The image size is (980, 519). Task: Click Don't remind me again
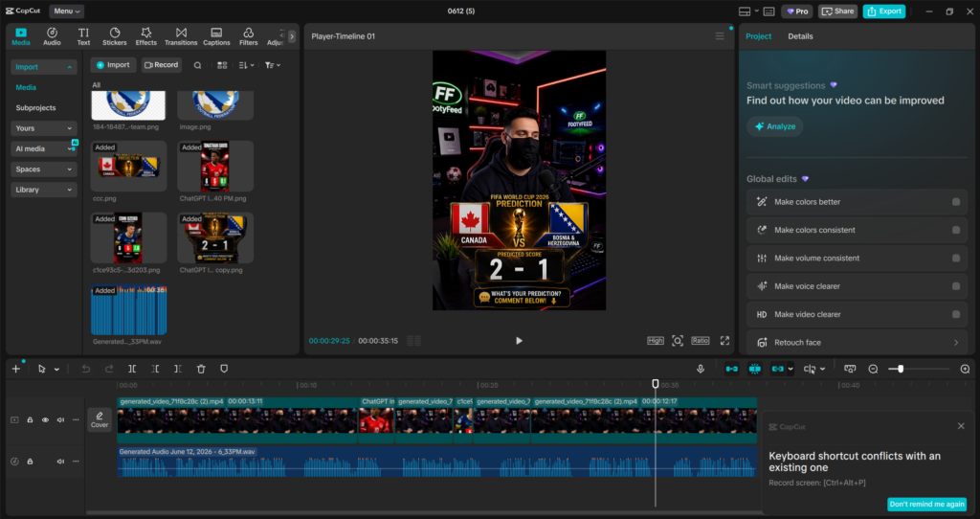(926, 504)
